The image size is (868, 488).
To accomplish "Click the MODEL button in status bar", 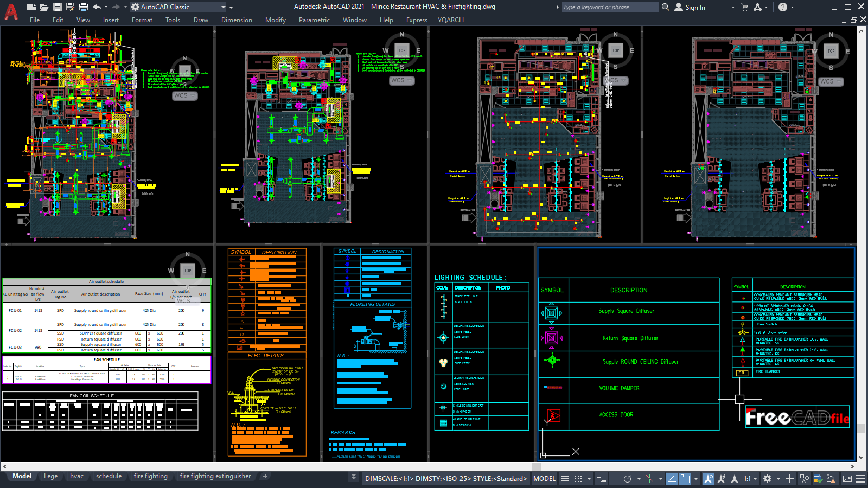I will (x=544, y=478).
